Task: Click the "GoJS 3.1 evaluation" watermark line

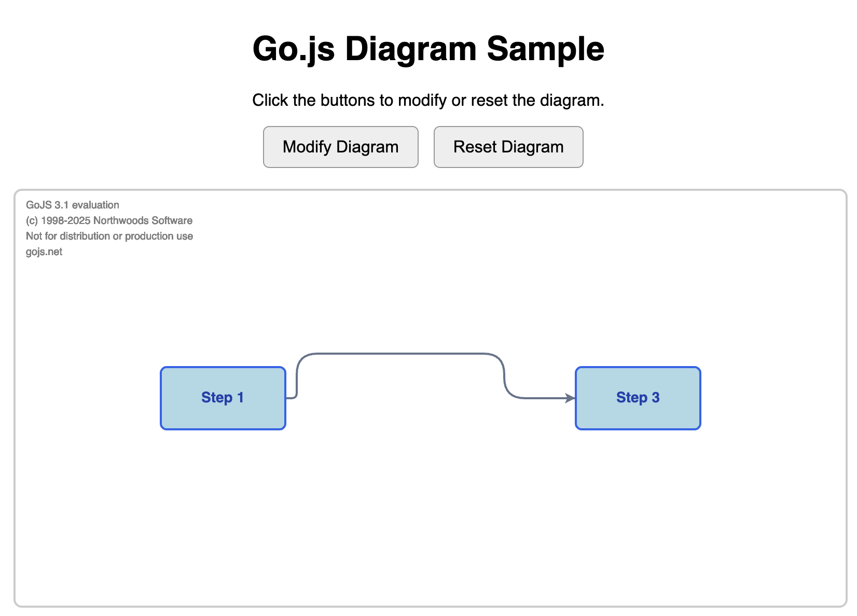Action: click(x=73, y=205)
